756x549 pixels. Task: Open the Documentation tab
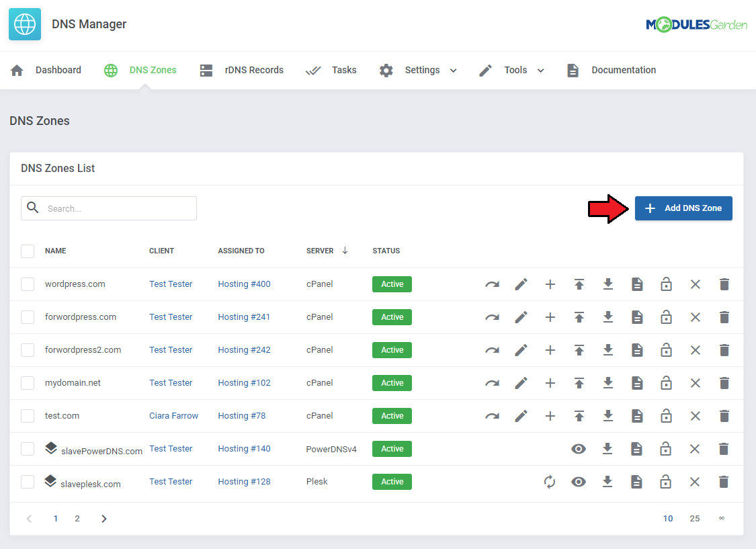coord(612,71)
